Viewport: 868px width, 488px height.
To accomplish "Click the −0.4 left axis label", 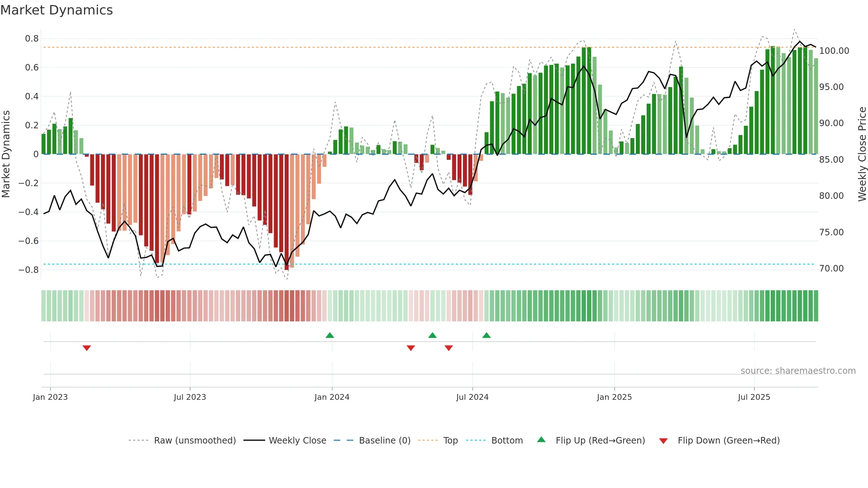I will [29, 212].
